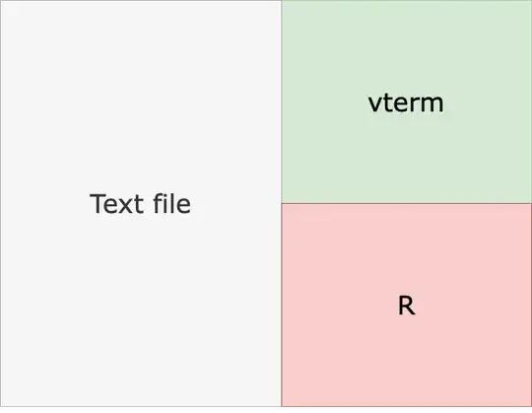
Task: Click empty gray space above the Text file label
Action: pyautogui.click(x=141, y=95)
